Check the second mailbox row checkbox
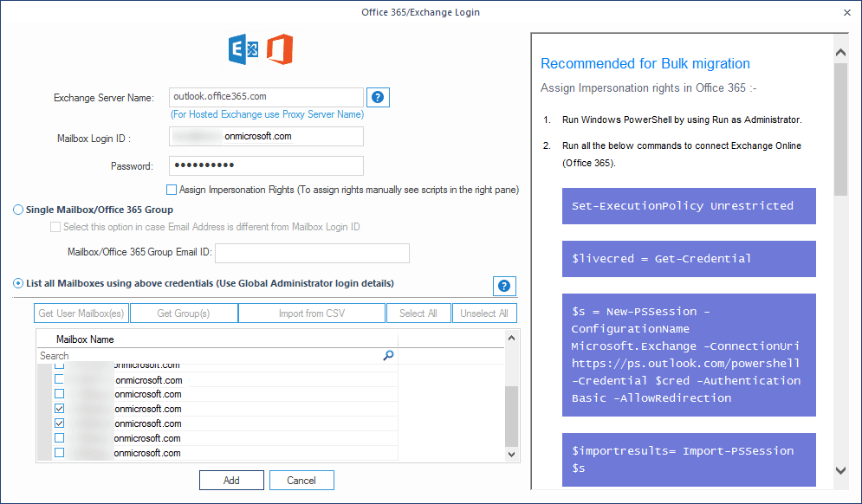The height and width of the screenshot is (504, 862). point(60,379)
